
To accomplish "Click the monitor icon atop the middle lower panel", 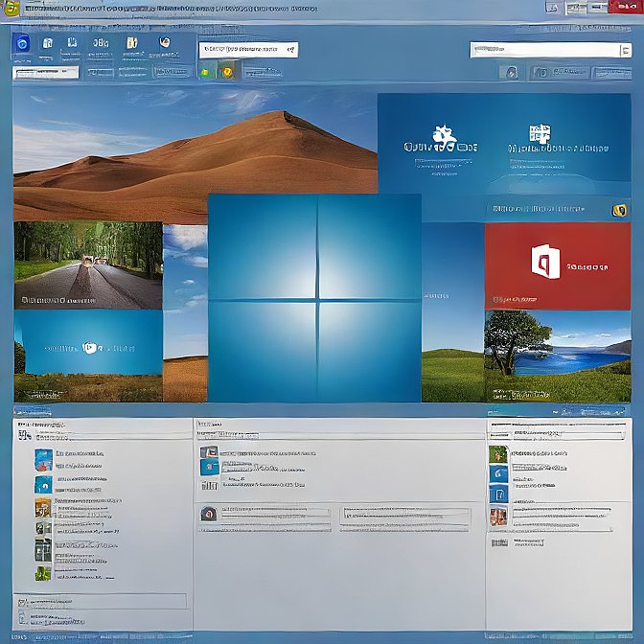I will pyautogui.click(x=209, y=452).
